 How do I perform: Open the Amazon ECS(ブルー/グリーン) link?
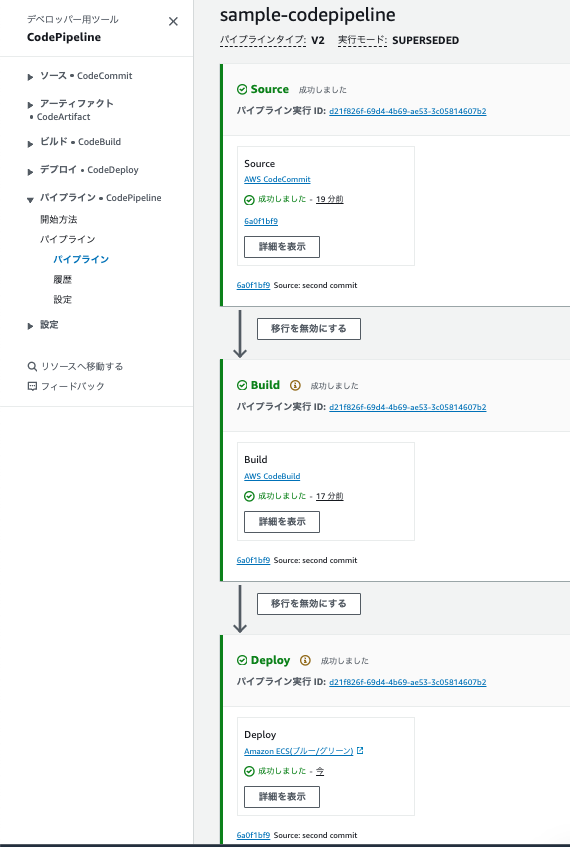click(299, 751)
